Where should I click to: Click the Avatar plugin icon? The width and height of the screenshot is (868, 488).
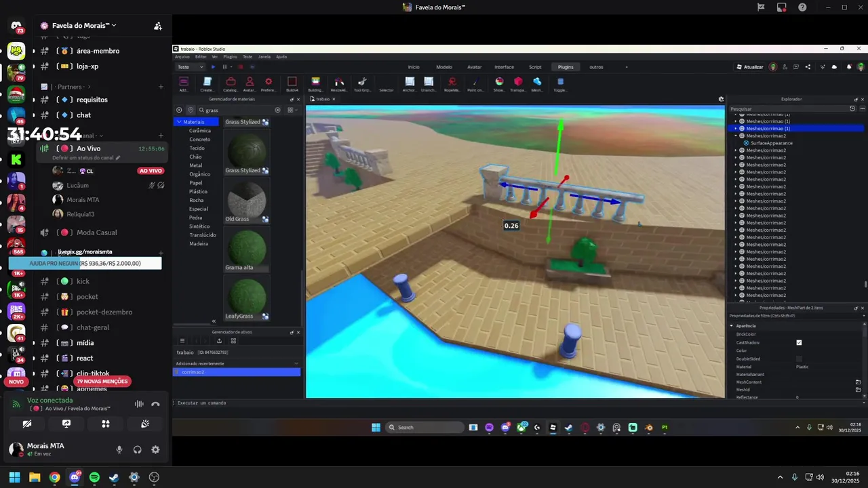(250, 82)
